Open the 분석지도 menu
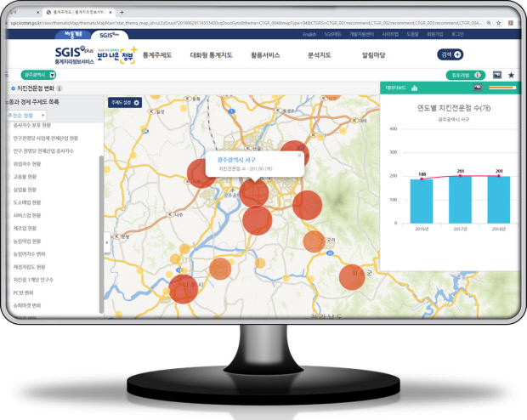527x420 pixels. (x=318, y=55)
